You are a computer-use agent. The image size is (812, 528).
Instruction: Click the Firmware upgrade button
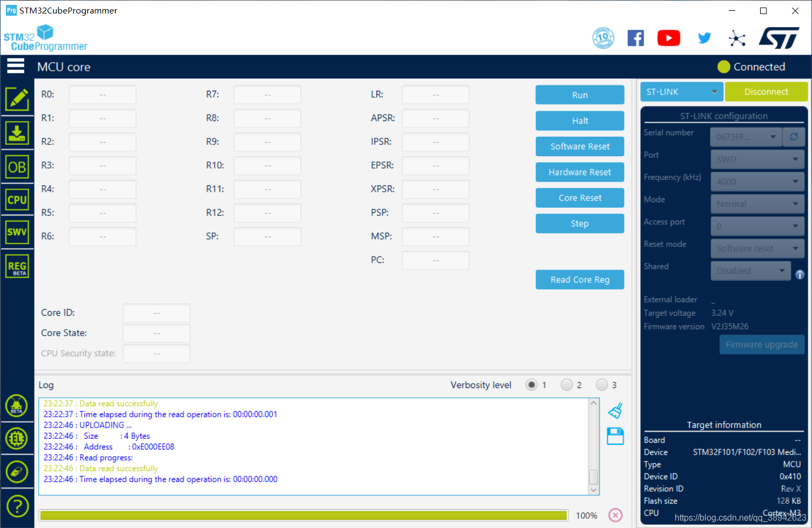(762, 345)
